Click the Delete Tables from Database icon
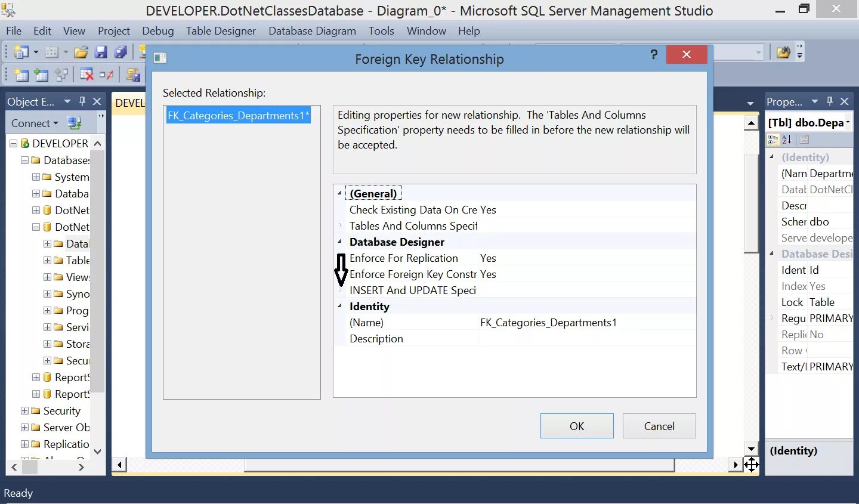This screenshot has width=859, height=504. click(86, 75)
